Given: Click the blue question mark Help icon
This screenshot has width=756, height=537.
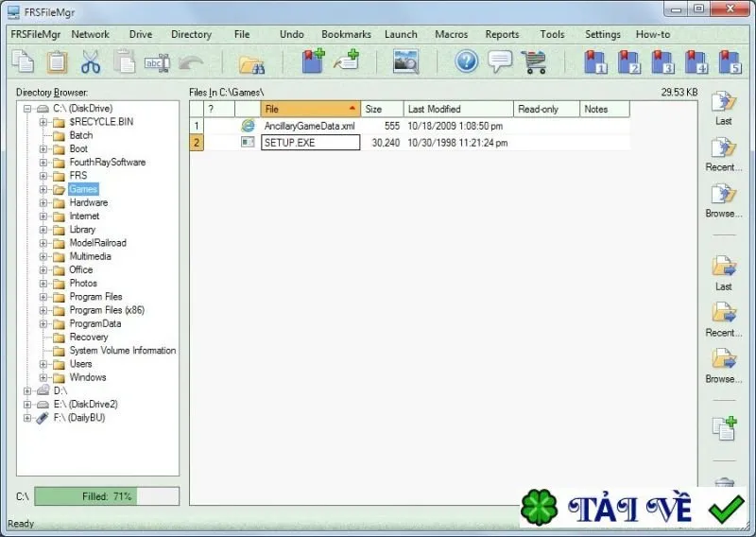Looking at the screenshot, I should pyautogui.click(x=466, y=61).
